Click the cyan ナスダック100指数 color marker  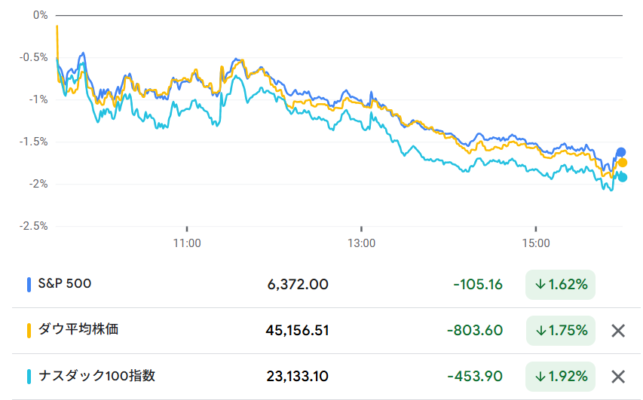[28, 376]
